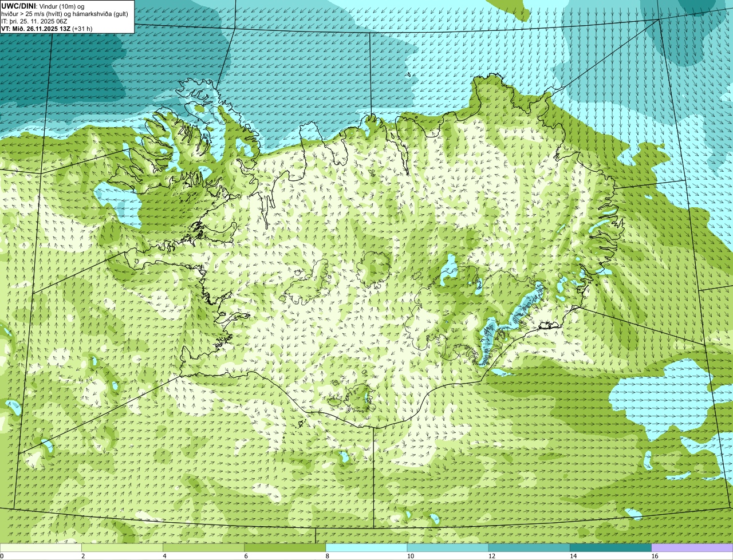This screenshot has height=560, width=733.
Task: Click the legend scale label "12"
Action: [492, 556]
